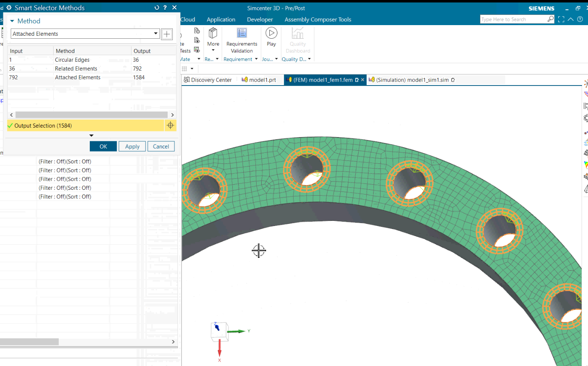Launch Requirements Validation
The width and height of the screenshot is (588, 366).
pos(242,40)
